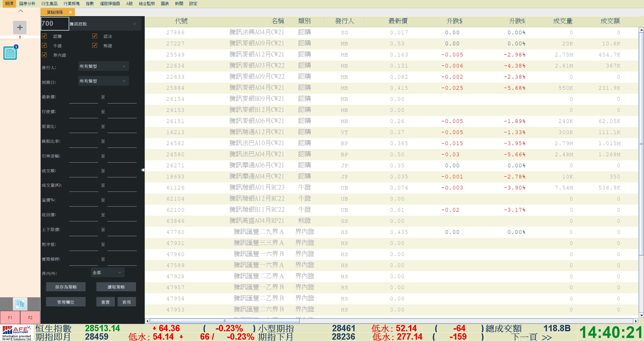
Task: Select row code 63846 騰訊高盛A04月RP21
Action: 392,221
